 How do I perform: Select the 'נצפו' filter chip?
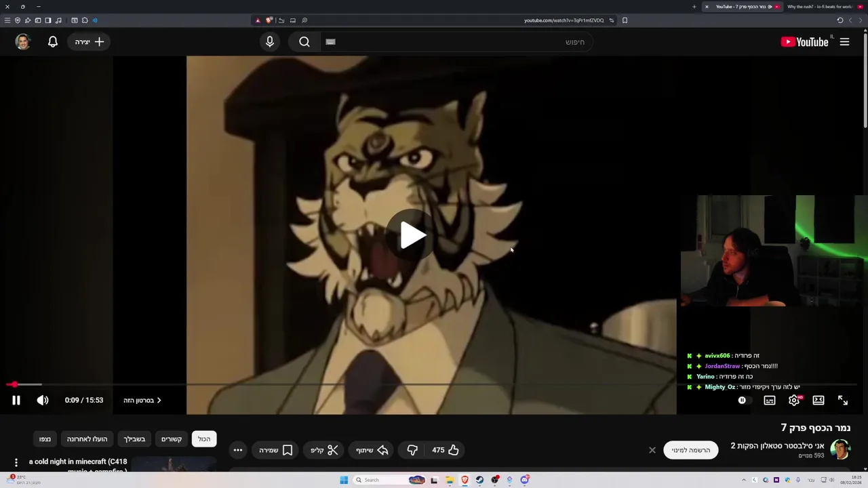(x=45, y=439)
